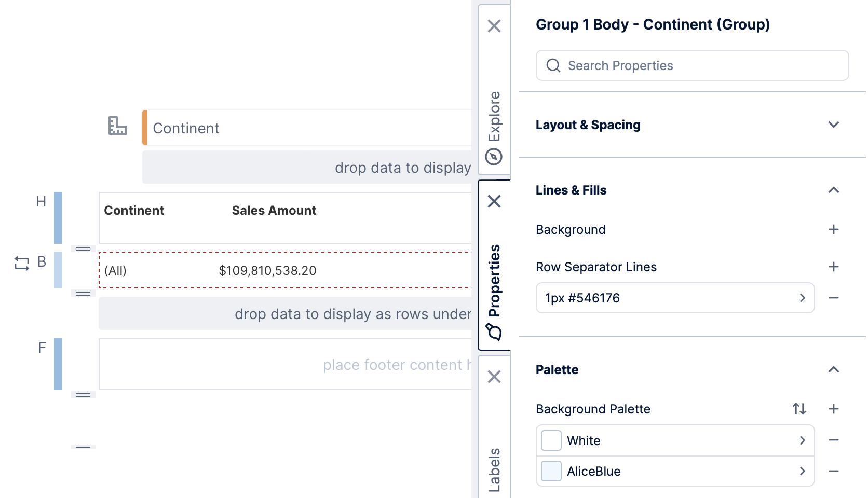Viewport: 868px width, 498px height.
Task: Add a color to Background Palette
Action: [x=834, y=409]
